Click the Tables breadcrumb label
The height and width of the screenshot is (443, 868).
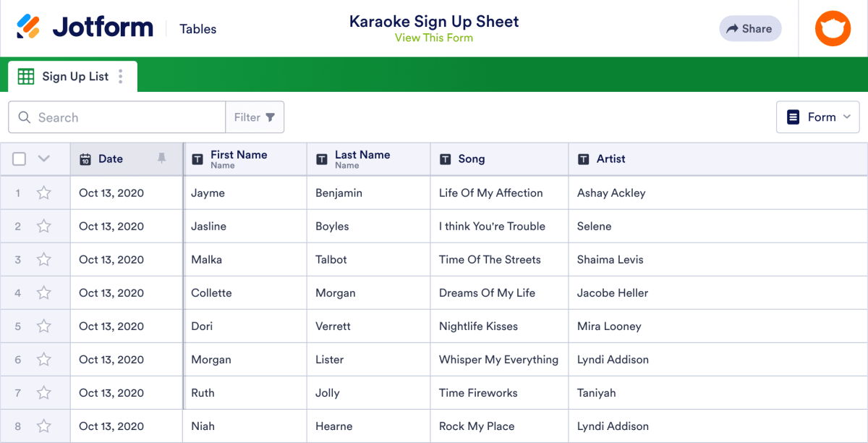point(197,29)
